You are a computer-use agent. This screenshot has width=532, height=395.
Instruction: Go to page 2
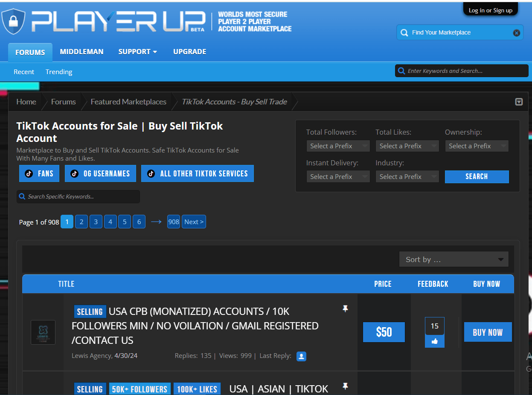click(81, 222)
